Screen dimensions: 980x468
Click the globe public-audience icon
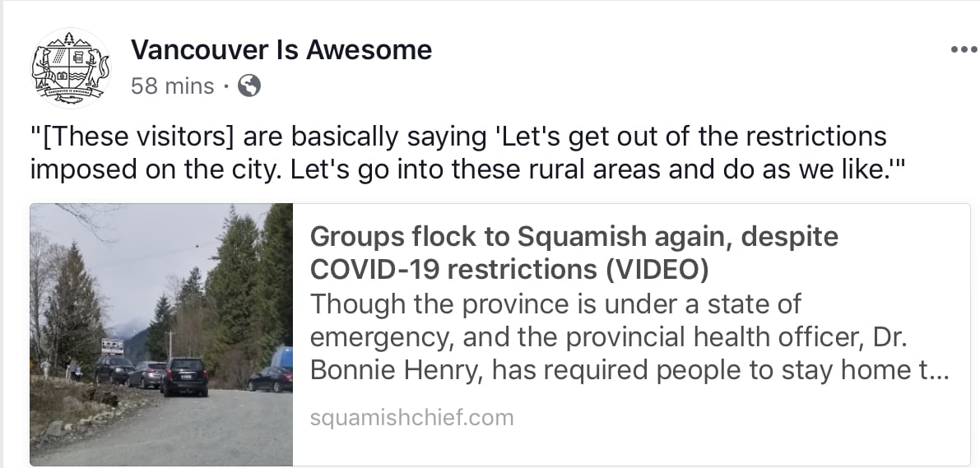pos(248,86)
